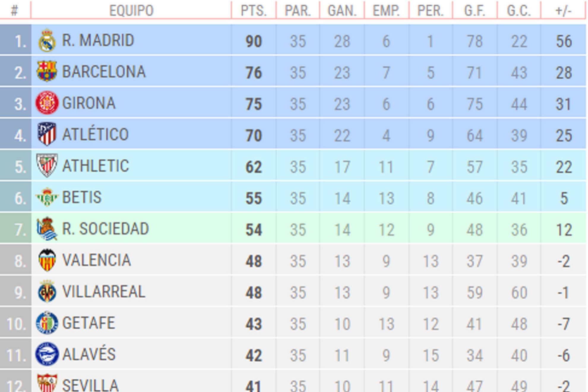The width and height of the screenshot is (588, 392).
Task: Click the Real Sociedad crest
Action: tap(47, 228)
